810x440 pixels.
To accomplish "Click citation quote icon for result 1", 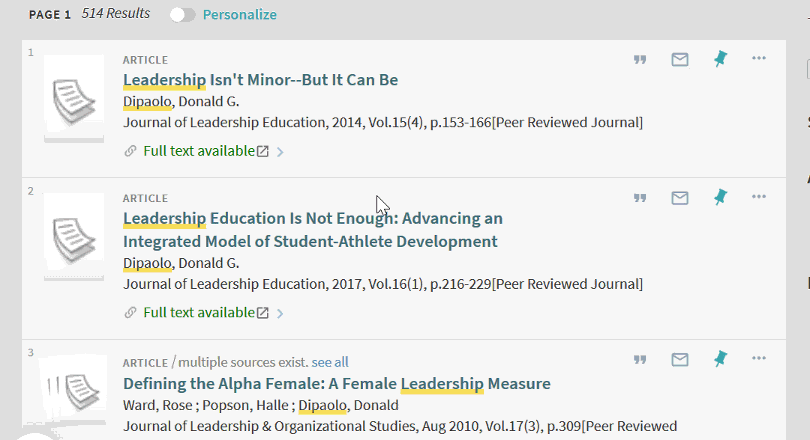I will point(640,59).
